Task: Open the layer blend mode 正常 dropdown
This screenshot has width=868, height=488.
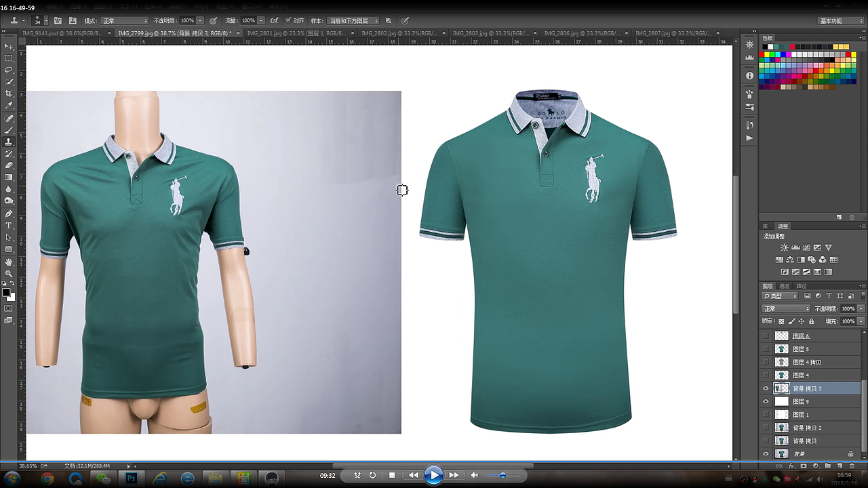Action: (x=787, y=308)
